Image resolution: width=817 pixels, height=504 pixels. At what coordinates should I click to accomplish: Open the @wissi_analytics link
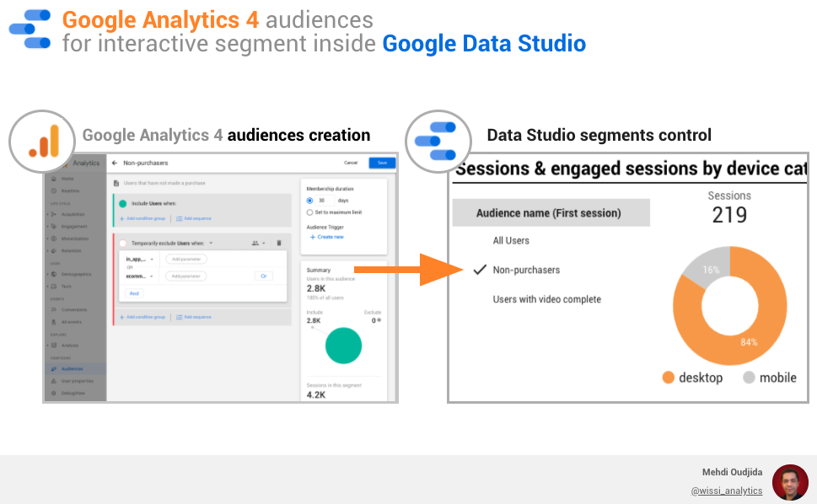pyautogui.click(x=726, y=491)
